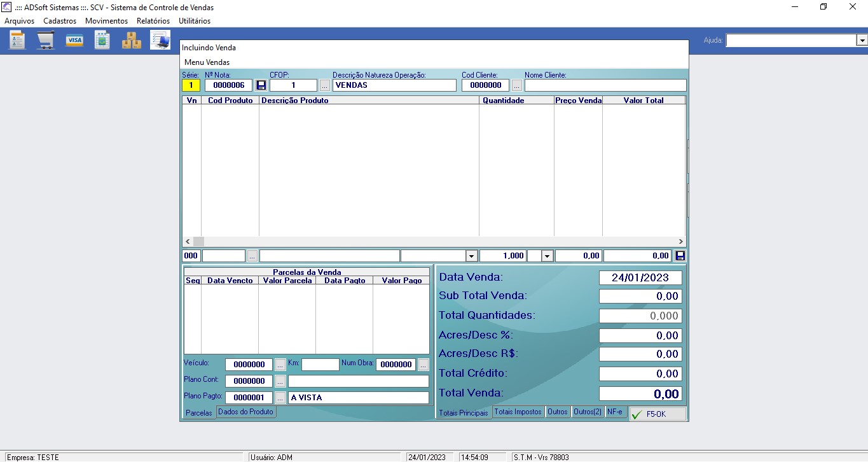Viewport: 868px width, 462px height.
Task: Open Menu Vendas in the sale window
Action: [207, 62]
